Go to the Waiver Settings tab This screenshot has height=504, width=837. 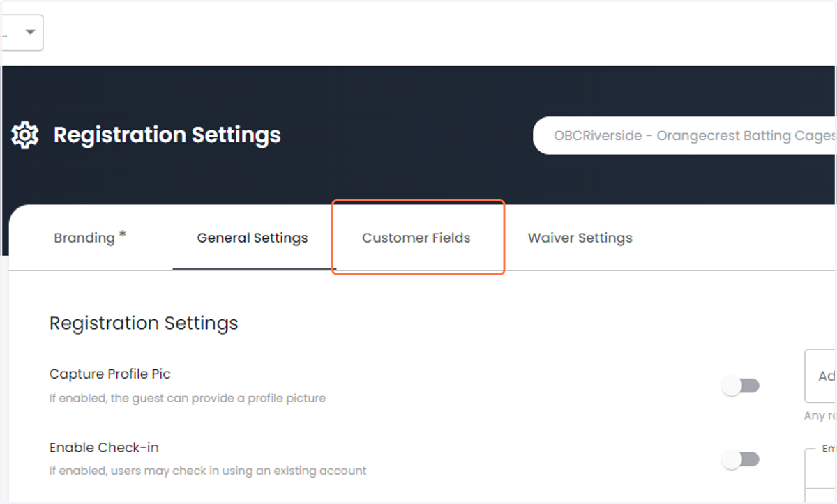tap(580, 238)
